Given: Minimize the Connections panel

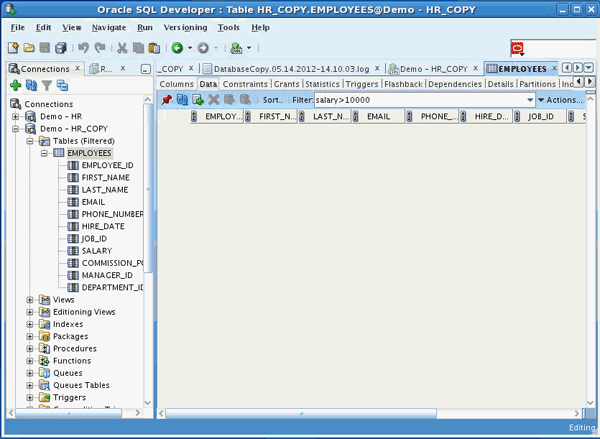Looking at the screenshot, I should [x=146, y=69].
